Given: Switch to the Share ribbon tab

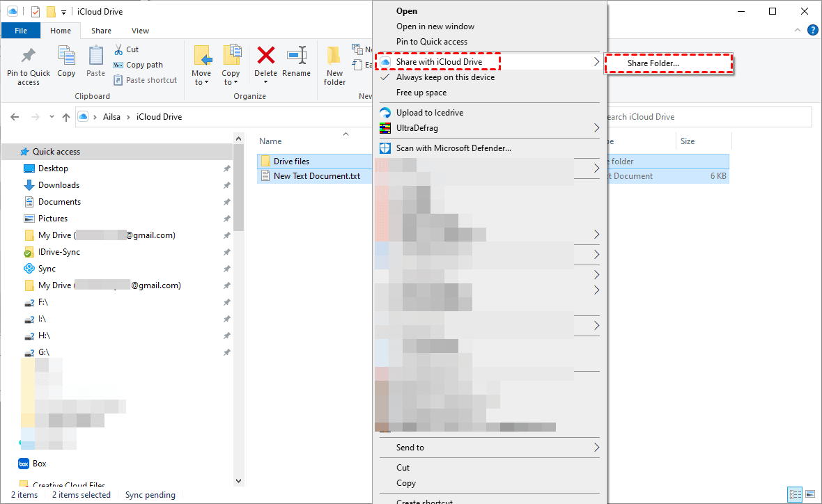Looking at the screenshot, I should 101,31.
